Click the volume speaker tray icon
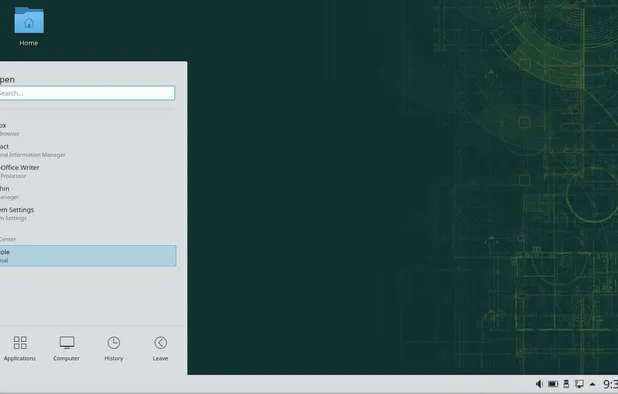 coord(539,384)
